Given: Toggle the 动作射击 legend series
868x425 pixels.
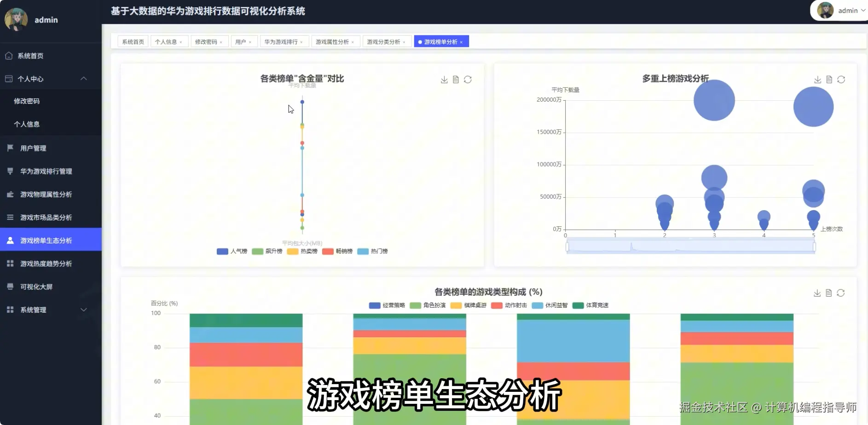Looking at the screenshot, I should [509, 305].
